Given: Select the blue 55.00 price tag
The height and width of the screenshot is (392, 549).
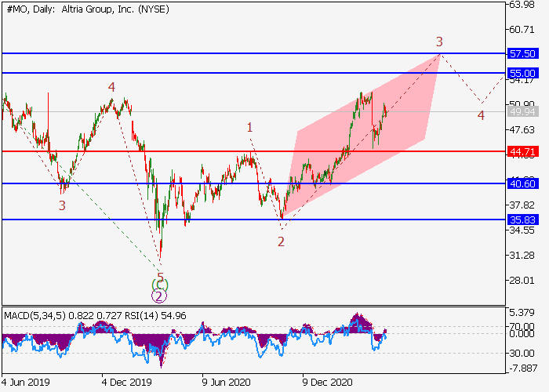Looking at the screenshot, I should 523,73.
